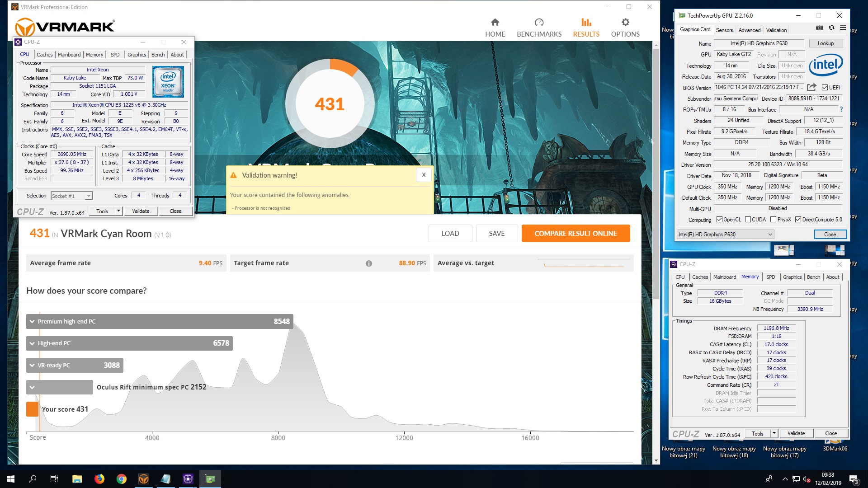Click Lookup button in GPU-Z
This screenshot has height=488, width=868.
tap(825, 43)
